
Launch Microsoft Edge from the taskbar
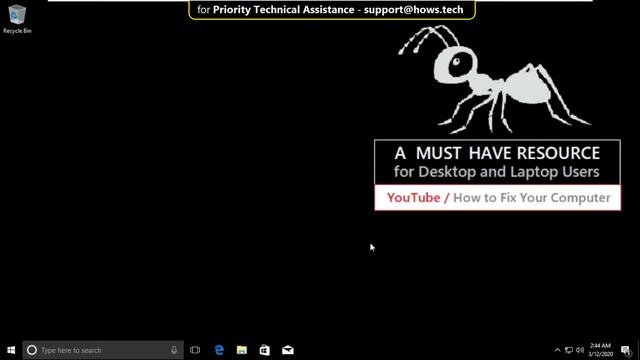click(219, 350)
